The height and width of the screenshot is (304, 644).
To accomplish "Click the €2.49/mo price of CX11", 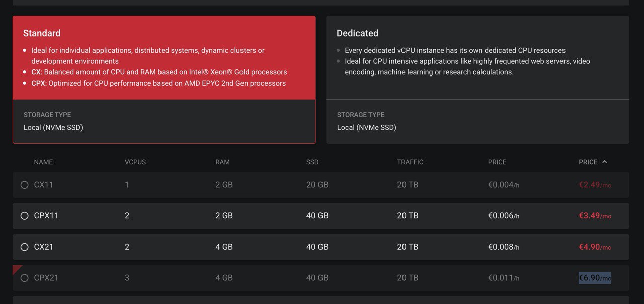I will [595, 185].
